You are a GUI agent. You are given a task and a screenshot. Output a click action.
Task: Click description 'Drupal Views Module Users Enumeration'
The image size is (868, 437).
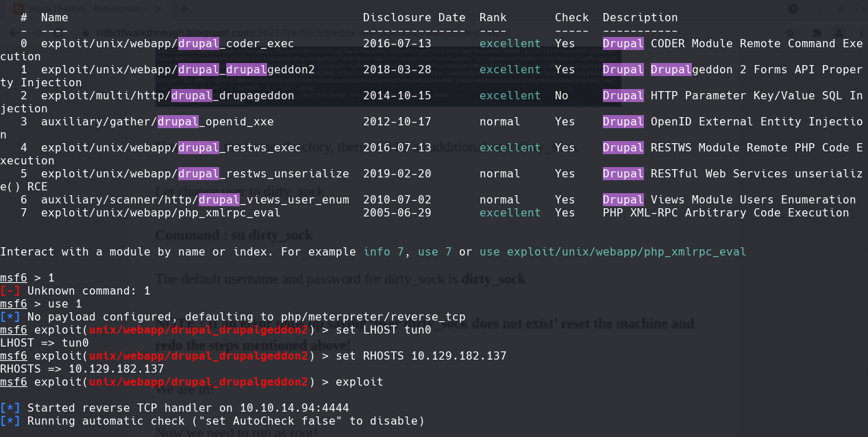click(730, 200)
